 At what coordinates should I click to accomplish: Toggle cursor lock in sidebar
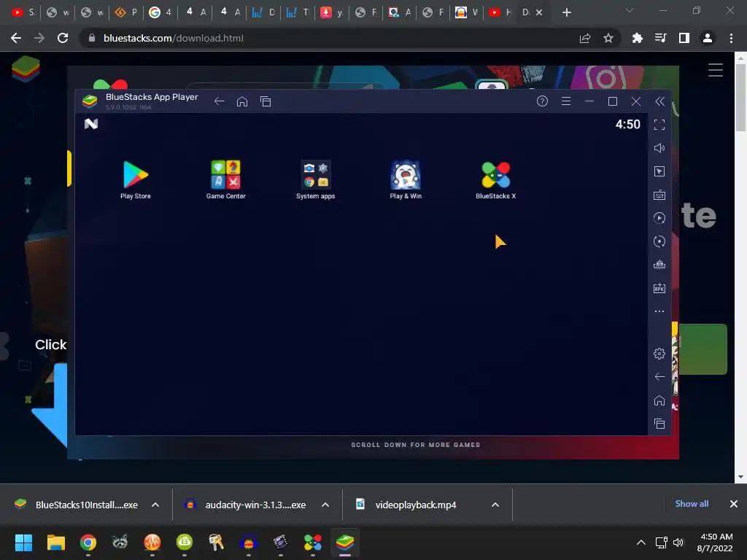pos(659,171)
